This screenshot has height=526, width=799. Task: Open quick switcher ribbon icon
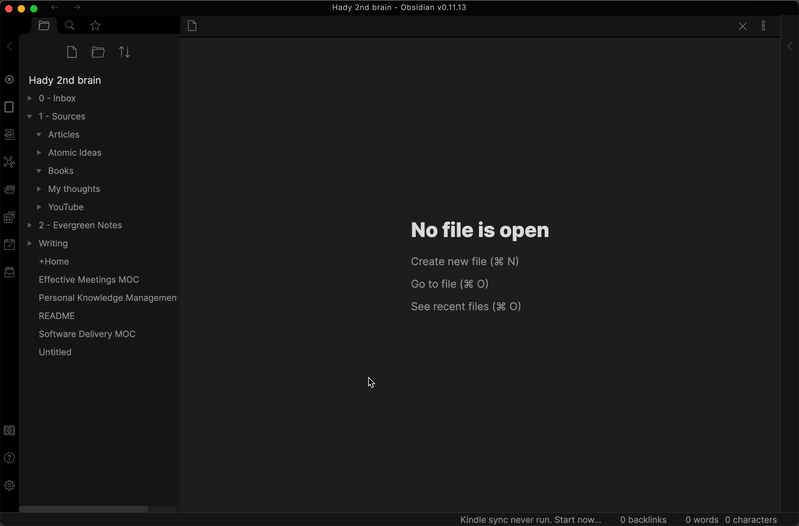point(9,80)
